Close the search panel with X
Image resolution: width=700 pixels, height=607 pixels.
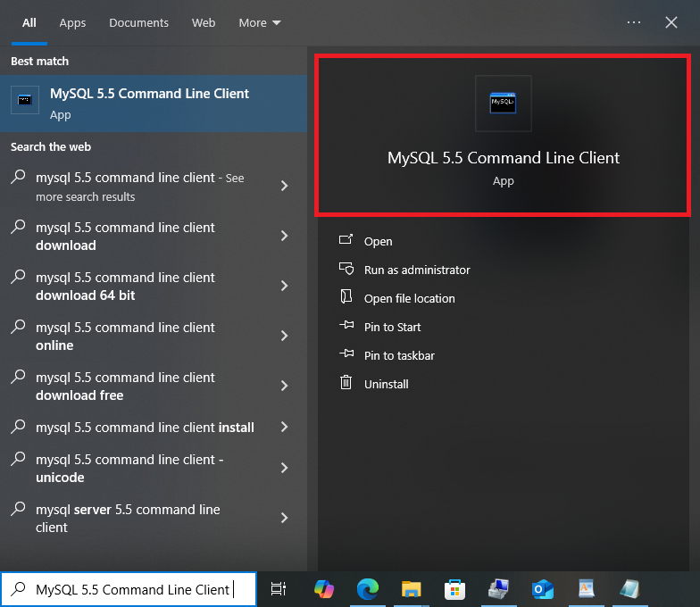(x=671, y=22)
